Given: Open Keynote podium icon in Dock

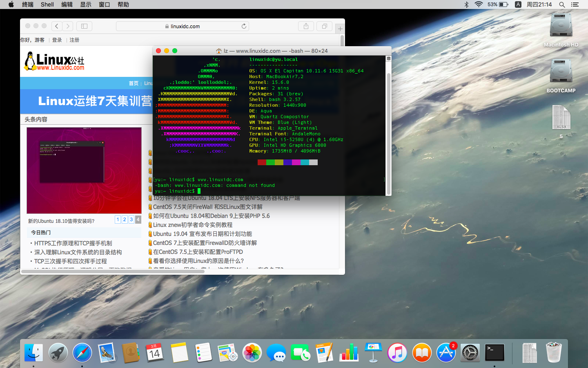Looking at the screenshot, I should 373,352.
